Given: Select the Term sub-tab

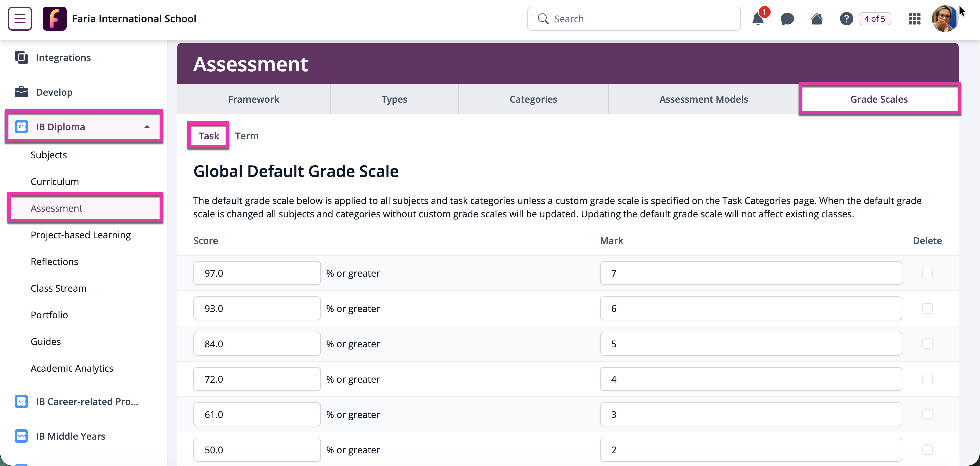Looking at the screenshot, I should pos(247,136).
